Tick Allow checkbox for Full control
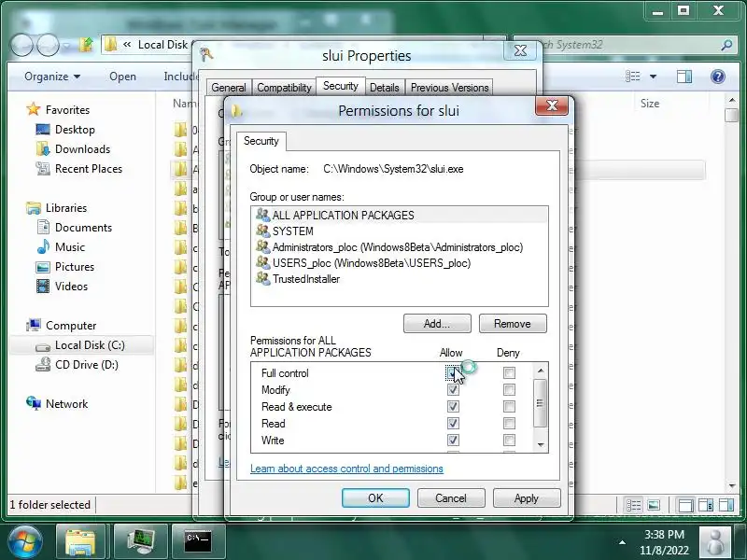Image resolution: width=747 pixels, height=560 pixels. point(453,372)
